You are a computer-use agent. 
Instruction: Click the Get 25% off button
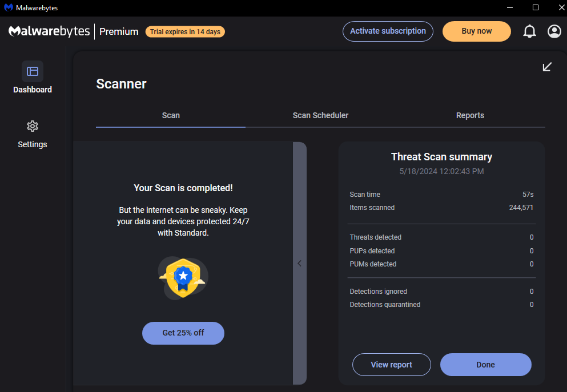[x=183, y=333]
